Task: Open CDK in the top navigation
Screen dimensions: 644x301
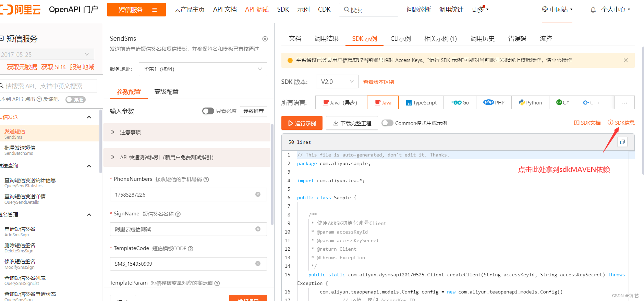Action: coord(324,10)
